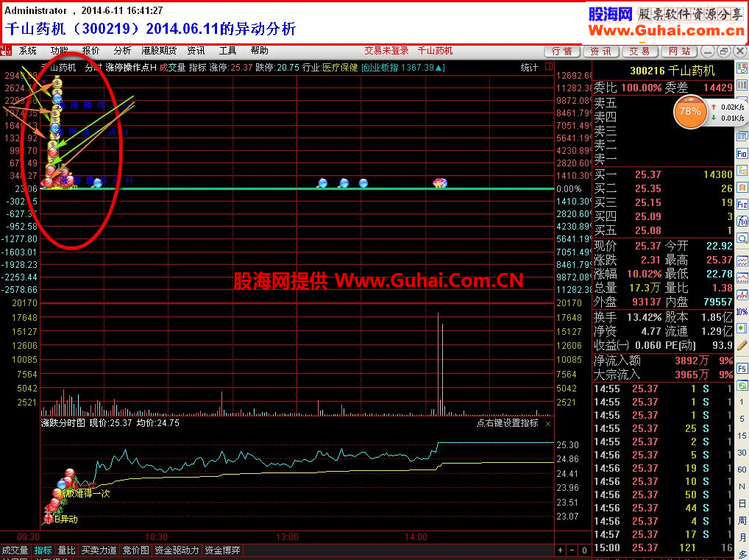
Task: Click the green arrow export icon
Action: (742, 328)
